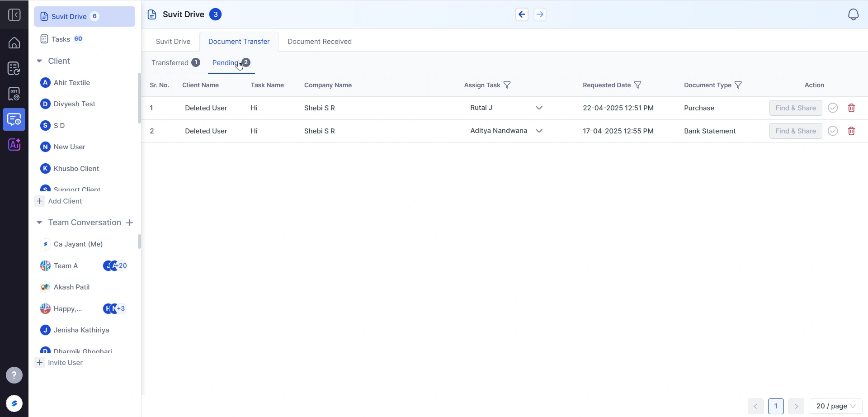The image size is (868, 417).
Task: Open Suvit Drive in the sidebar
Action: [85, 16]
